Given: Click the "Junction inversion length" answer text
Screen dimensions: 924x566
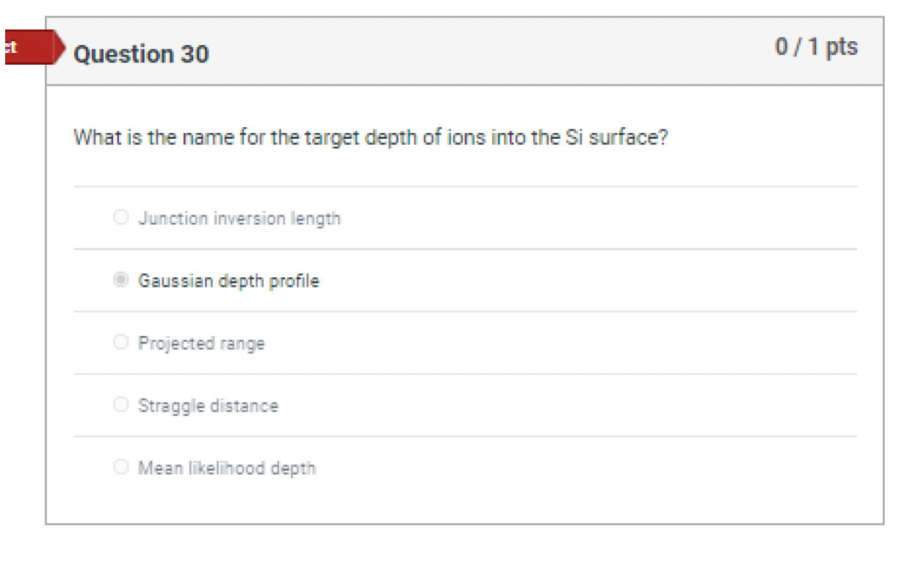Looking at the screenshot, I should [239, 218].
